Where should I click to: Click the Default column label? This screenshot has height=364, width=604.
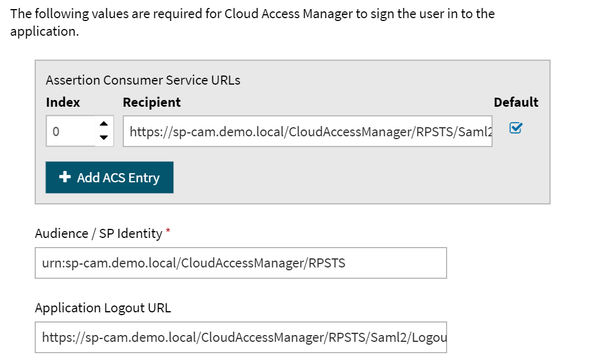point(516,102)
